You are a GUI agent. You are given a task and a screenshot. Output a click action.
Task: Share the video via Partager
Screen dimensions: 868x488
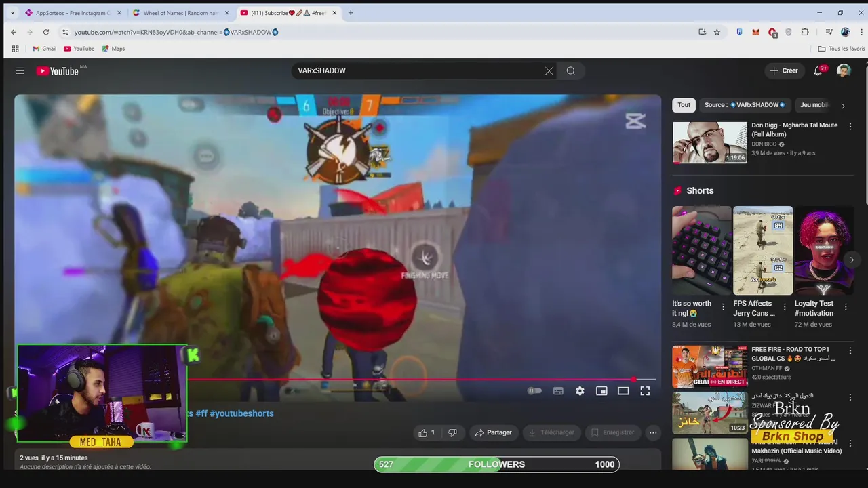(494, 432)
